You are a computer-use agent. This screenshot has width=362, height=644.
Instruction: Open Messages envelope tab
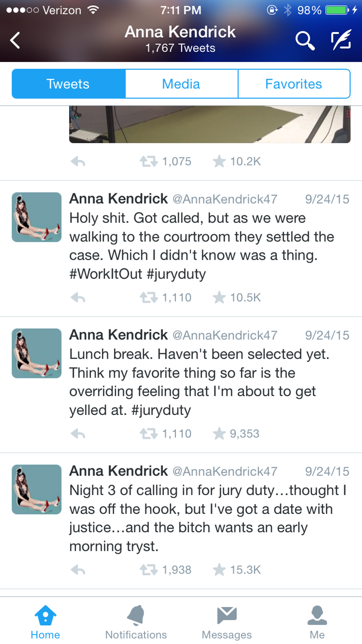point(226,622)
